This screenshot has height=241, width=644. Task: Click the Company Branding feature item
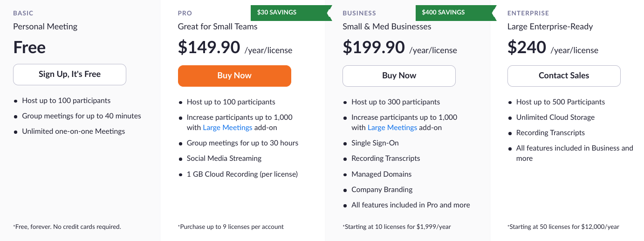point(382,190)
